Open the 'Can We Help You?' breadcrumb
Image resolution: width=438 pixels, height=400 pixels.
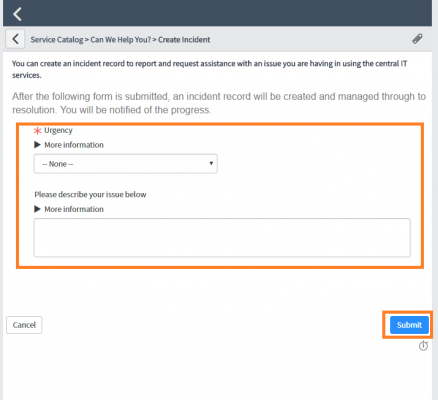(121, 40)
